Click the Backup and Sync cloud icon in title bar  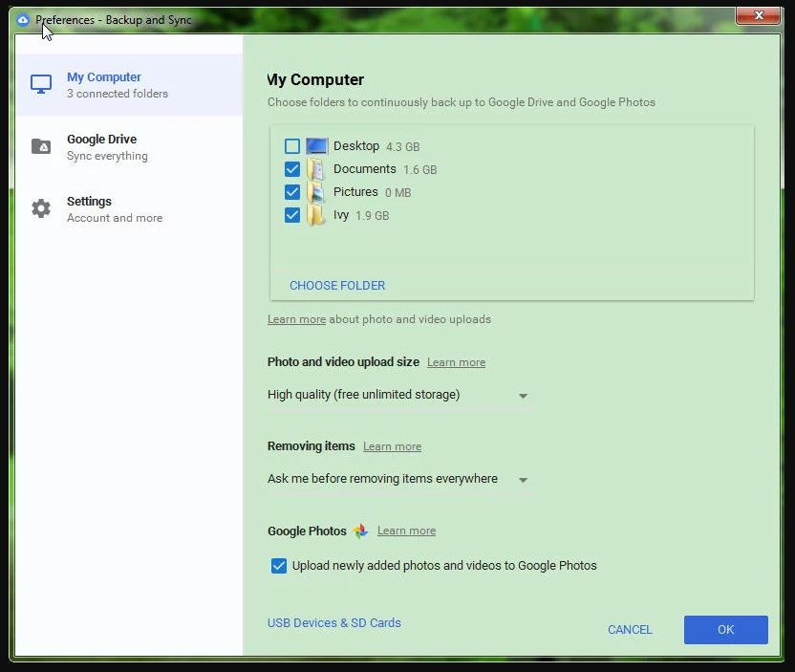coord(23,20)
